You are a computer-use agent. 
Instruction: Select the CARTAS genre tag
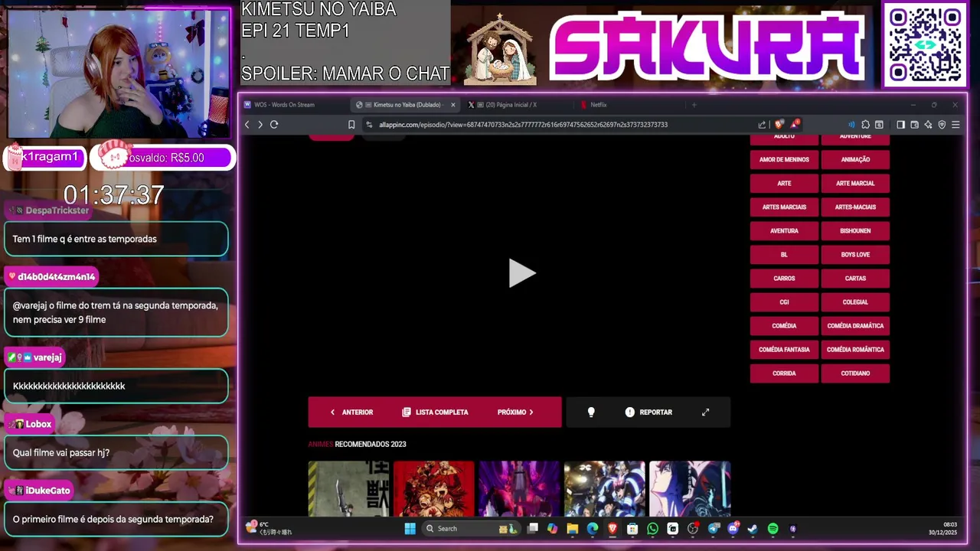pyautogui.click(x=855, y=279)
